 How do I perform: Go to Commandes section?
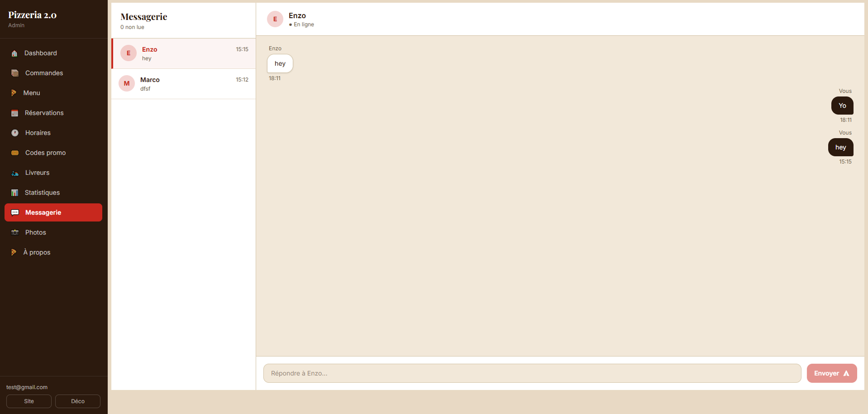(x=53, y=73)
